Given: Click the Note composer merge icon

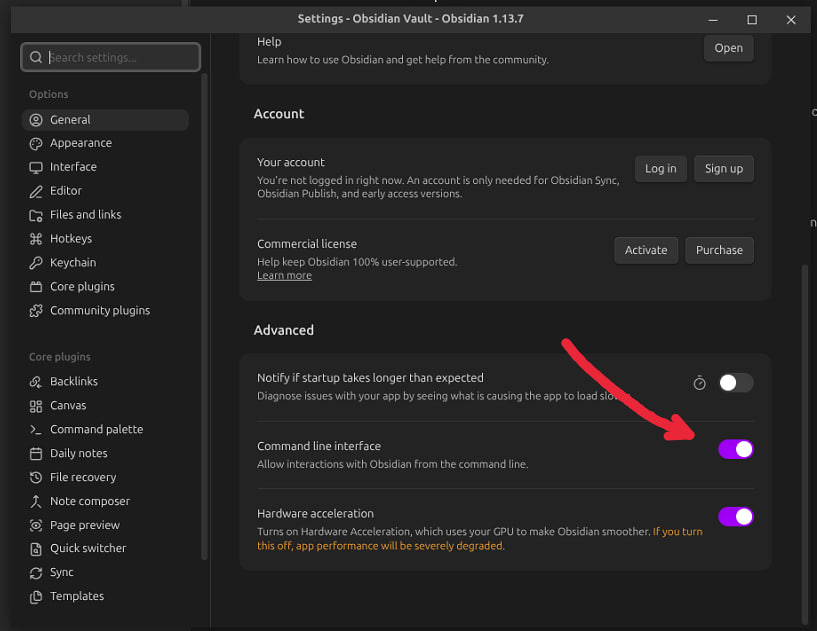Looking at the screenshot, I should 36,502.
